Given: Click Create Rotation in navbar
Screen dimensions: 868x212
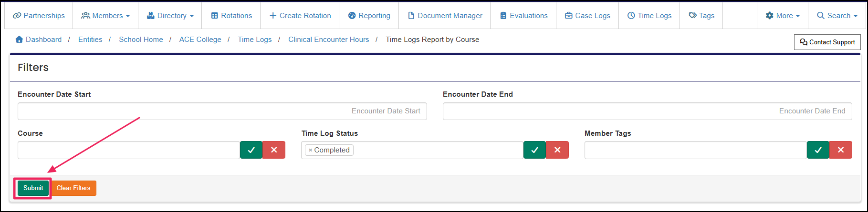Looking at the screenshot, I should point(300,16).
